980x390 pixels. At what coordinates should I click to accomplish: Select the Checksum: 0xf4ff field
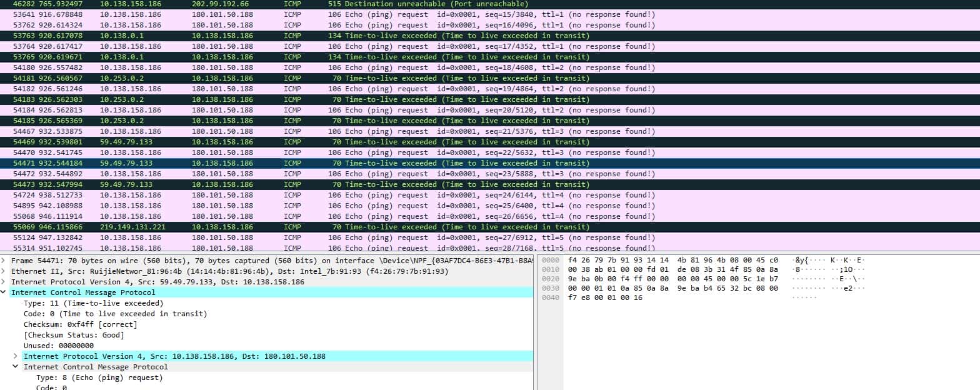coord(80,324)
